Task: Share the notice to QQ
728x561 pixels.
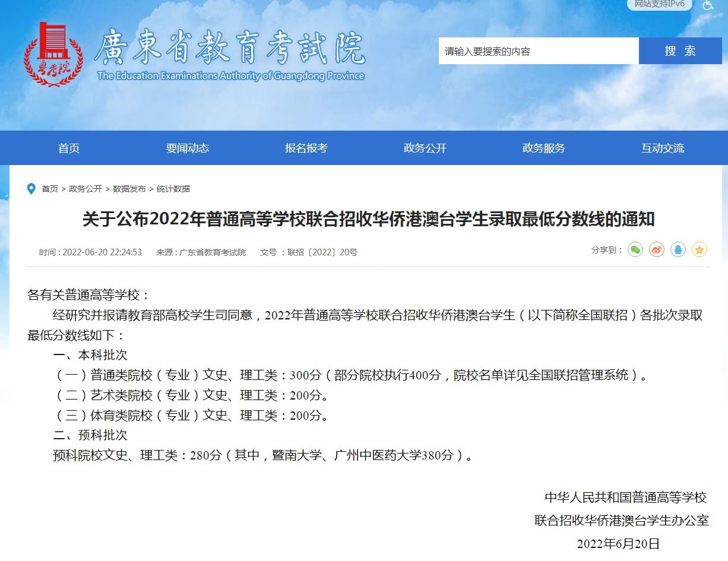Action: click(x=678, y=250)
